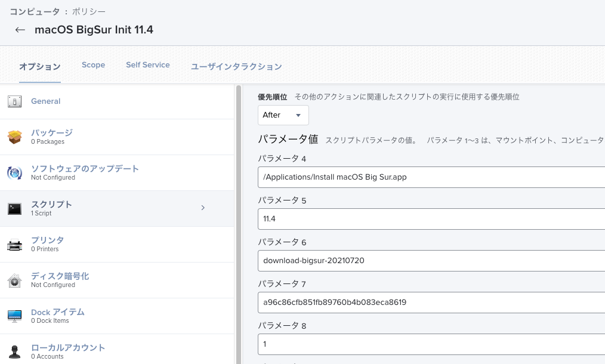
Task: Click the 0 Accounts text
Action: coord(48,357)
